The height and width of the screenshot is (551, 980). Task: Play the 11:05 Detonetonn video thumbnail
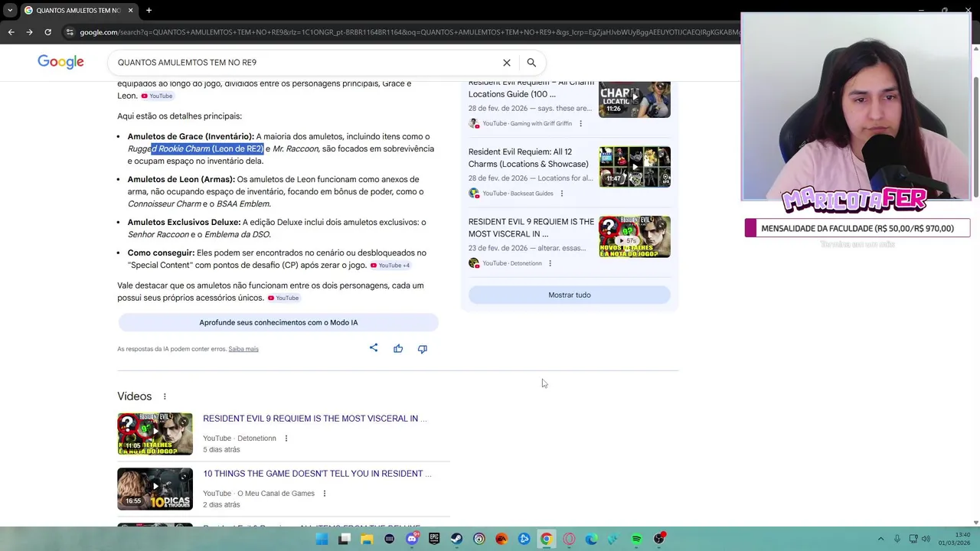point(155,434)
